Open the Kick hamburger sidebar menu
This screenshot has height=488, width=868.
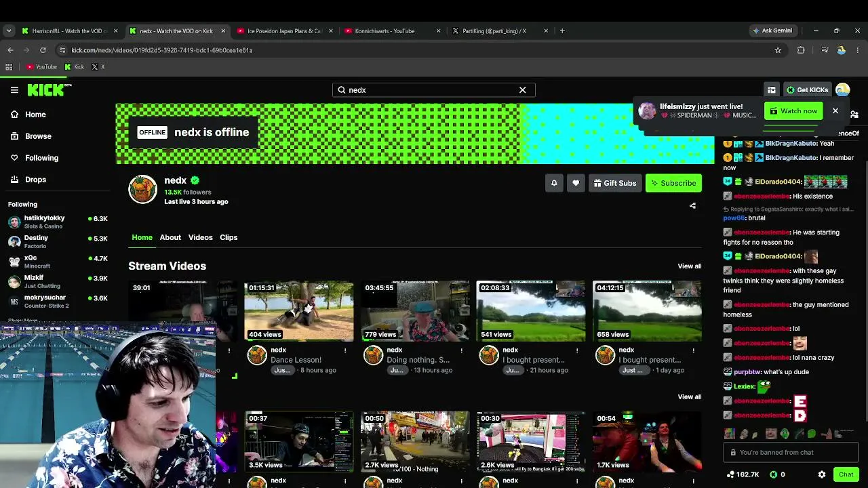tap(14, 89)
